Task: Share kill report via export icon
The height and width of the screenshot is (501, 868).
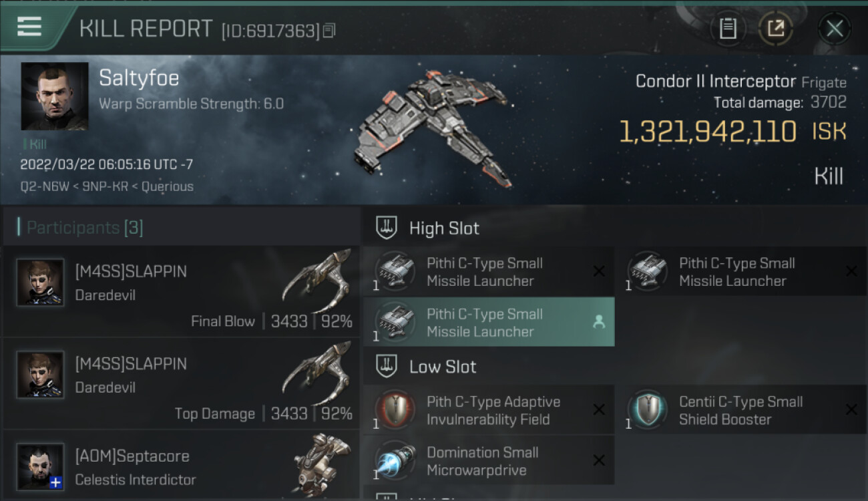Action: 775,28
